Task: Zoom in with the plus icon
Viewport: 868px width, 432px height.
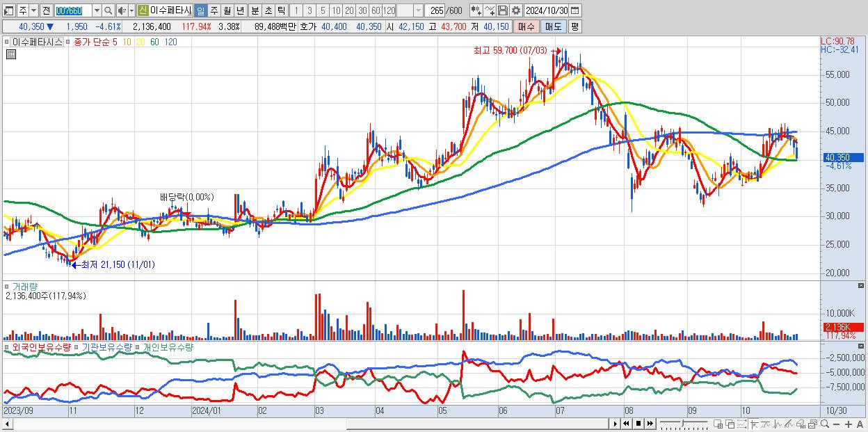Action: point(848,424)
